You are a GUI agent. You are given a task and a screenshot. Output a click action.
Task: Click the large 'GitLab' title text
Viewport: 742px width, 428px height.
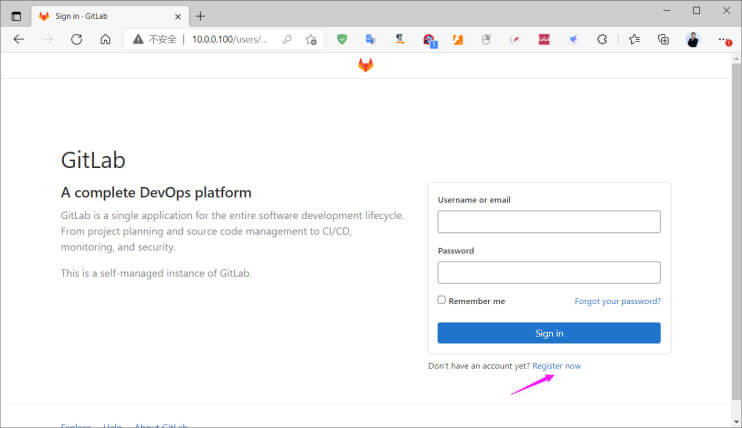(x=93, y=160)
